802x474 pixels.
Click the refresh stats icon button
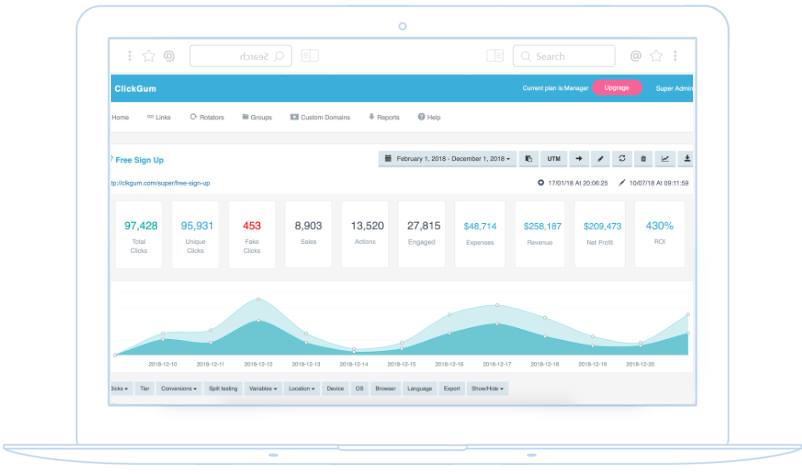(x=621, y=159)
